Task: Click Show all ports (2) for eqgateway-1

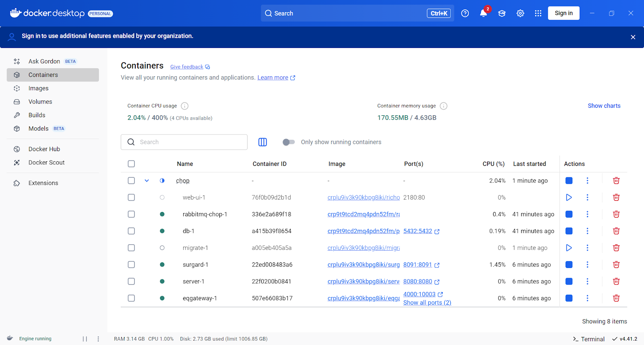Action: point(427,303)
